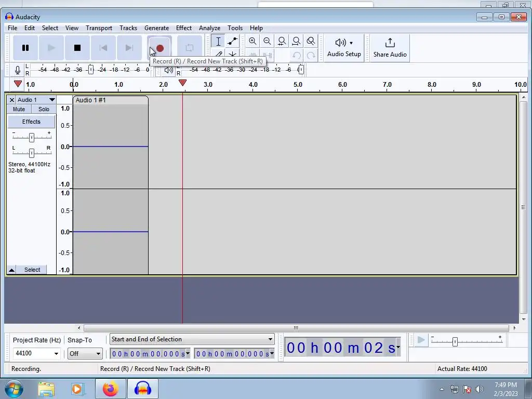Select the Envelope tool

(x=232, y=42)
